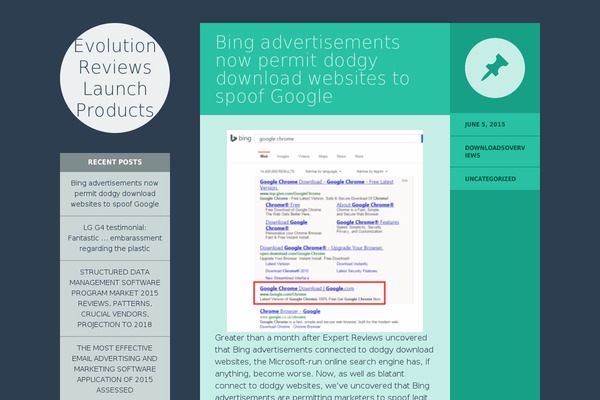Open recent post 'Bing advertisements now permit dodgy download'
This screenshot has height=400, width=600.
115,194
